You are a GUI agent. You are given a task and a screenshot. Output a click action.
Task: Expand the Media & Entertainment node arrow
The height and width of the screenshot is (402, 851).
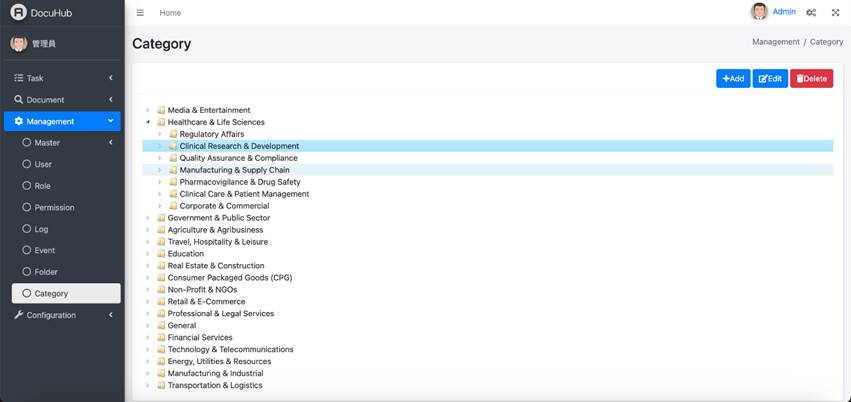(148, 110)
